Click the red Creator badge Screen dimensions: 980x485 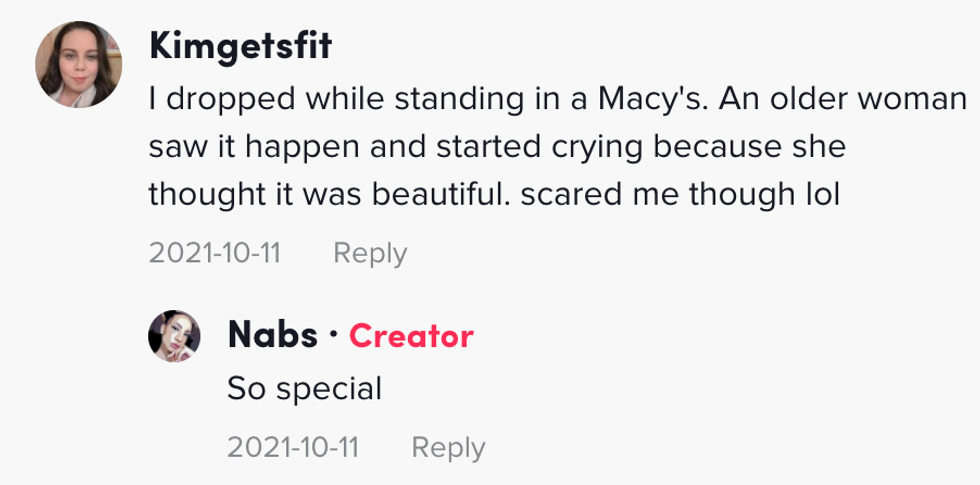[411, 336]
